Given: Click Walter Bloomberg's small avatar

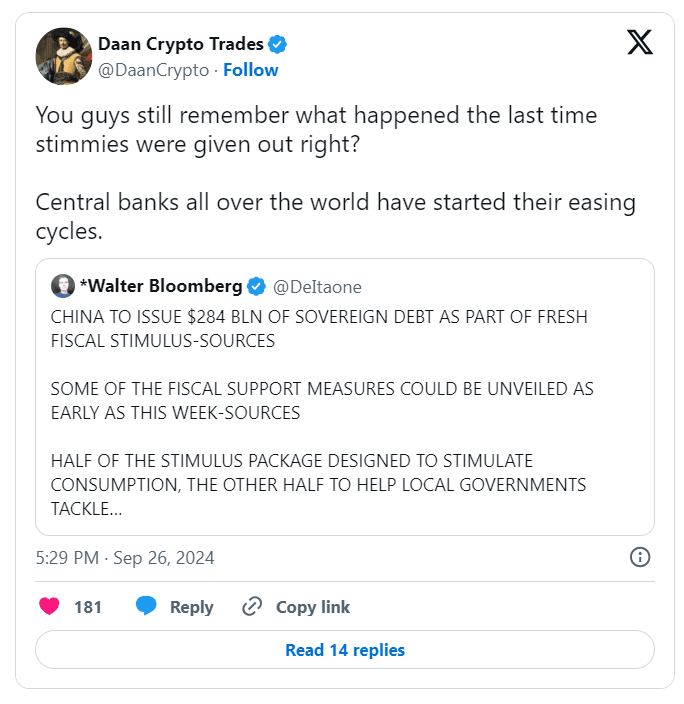Looking at the screenshot, I should (62, 286).
